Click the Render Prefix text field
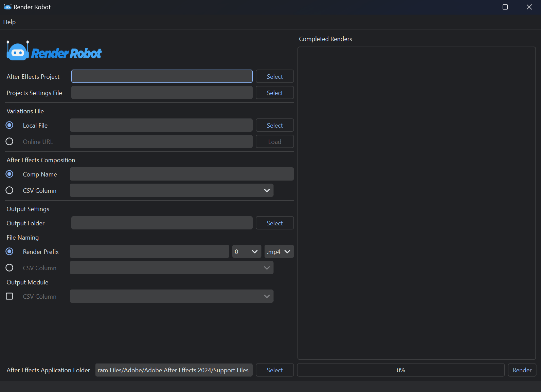Image resolution: width=541 pixels, height=392 pixels. click(x=149, y=251)
